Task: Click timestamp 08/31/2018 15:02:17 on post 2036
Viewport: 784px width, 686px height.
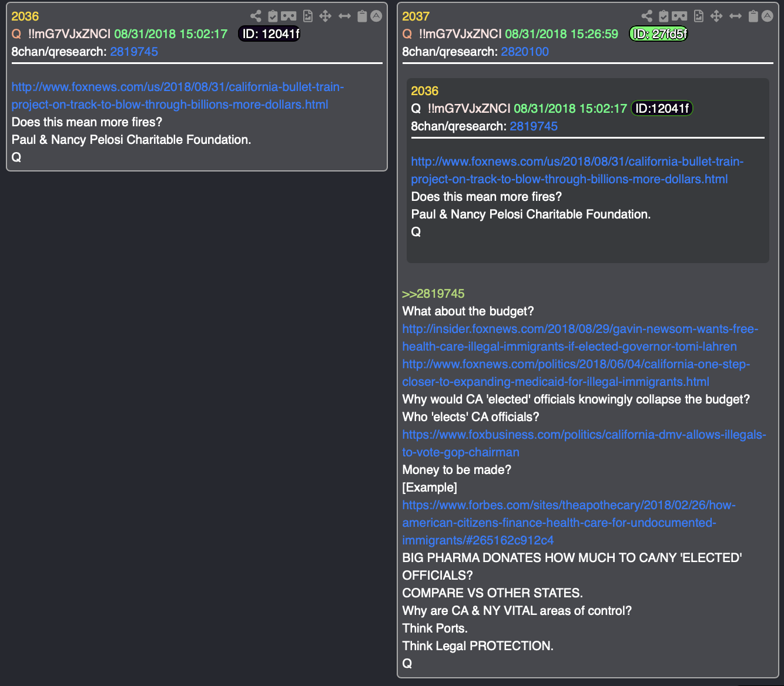Action: tap(170, 34)
